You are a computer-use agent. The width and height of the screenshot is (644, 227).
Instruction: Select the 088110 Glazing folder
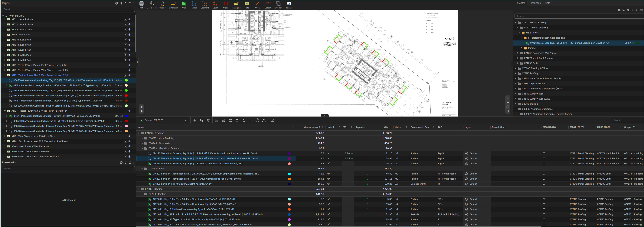click(530, 104)
